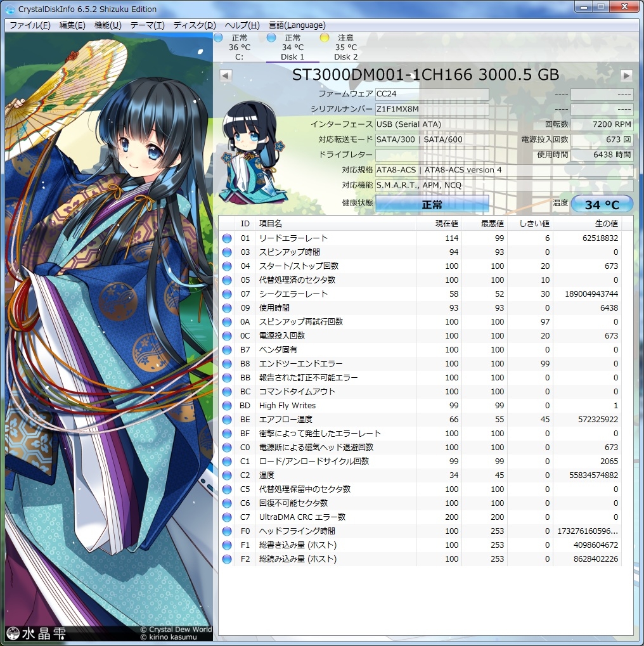This screenshot has width=644, height=646.
Task: Click the transfer mode field SATA/300 | SATA/600
Action: tap(432, 139)
